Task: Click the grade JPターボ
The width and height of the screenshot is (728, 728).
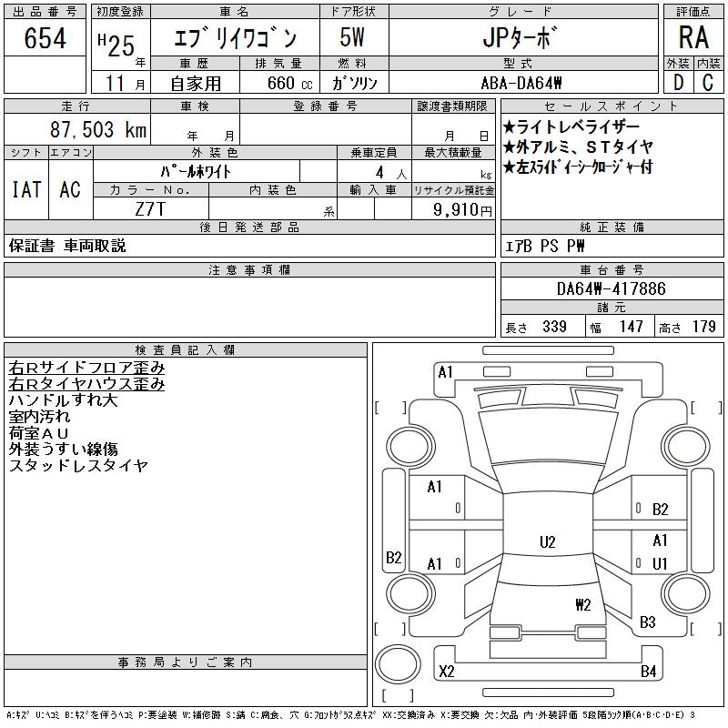Action: click(x=520, y=37)
